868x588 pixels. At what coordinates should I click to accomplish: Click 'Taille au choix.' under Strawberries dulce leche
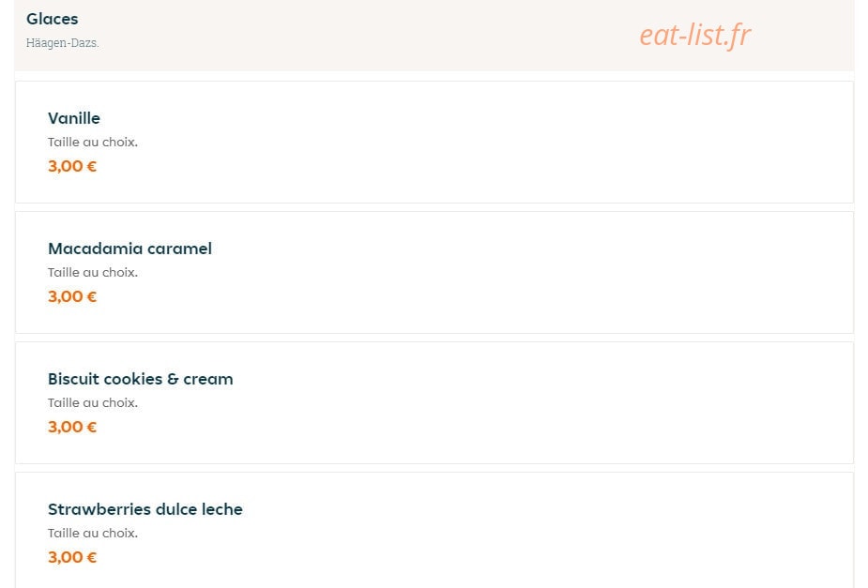pyautogui.click(x=93, y=534)
